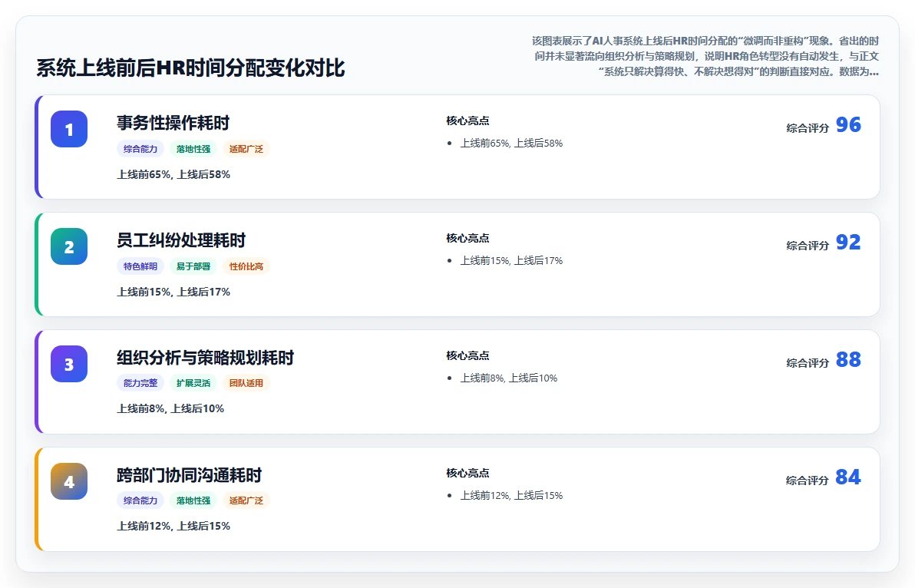This screenshot has width=915, height=588.
Task: Click bullet item 上线前65%, 上线后58%
Action: click(x=511, y=143)
